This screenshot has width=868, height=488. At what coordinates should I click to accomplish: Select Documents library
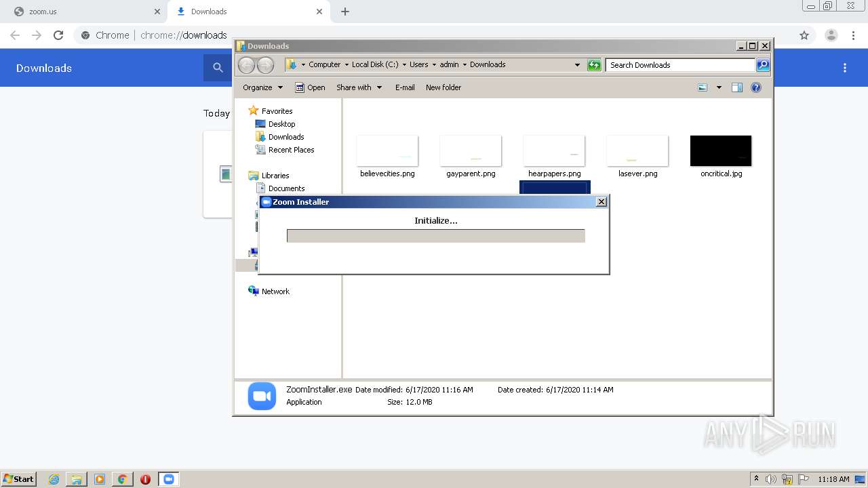[280, 188]
